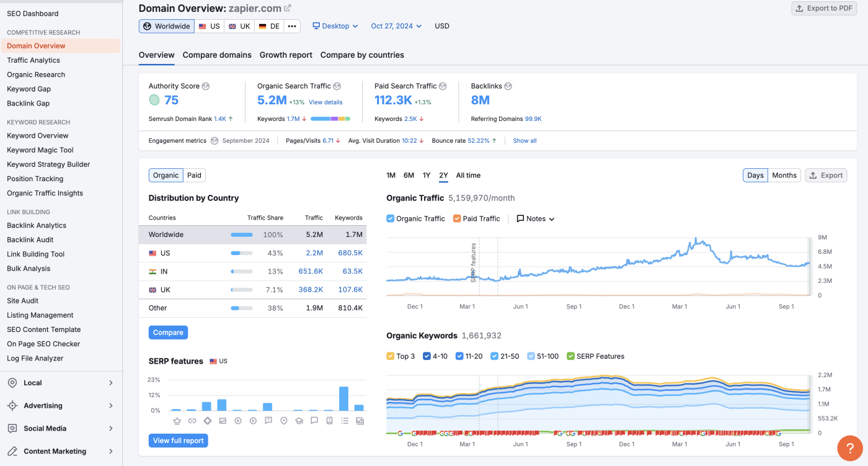Open the Oct 27, 2024 date dropdown
Screen dimensions: 868x466
click(x=396, y=26)
